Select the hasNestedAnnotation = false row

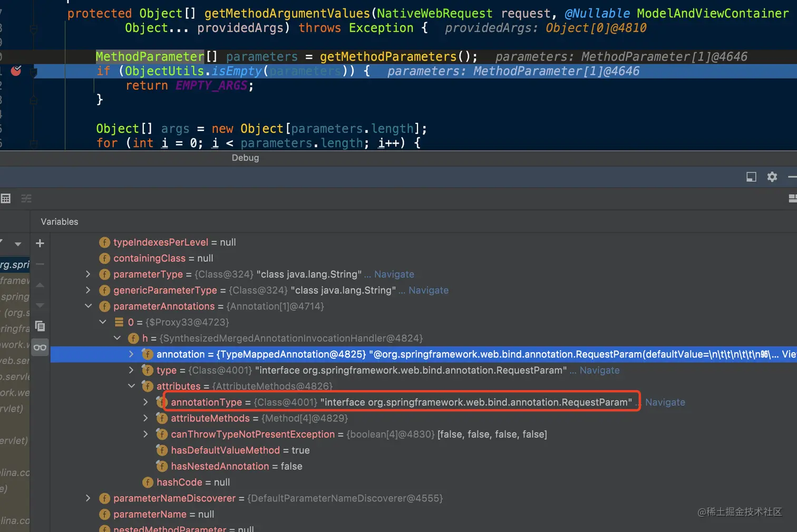coord(236,466)
